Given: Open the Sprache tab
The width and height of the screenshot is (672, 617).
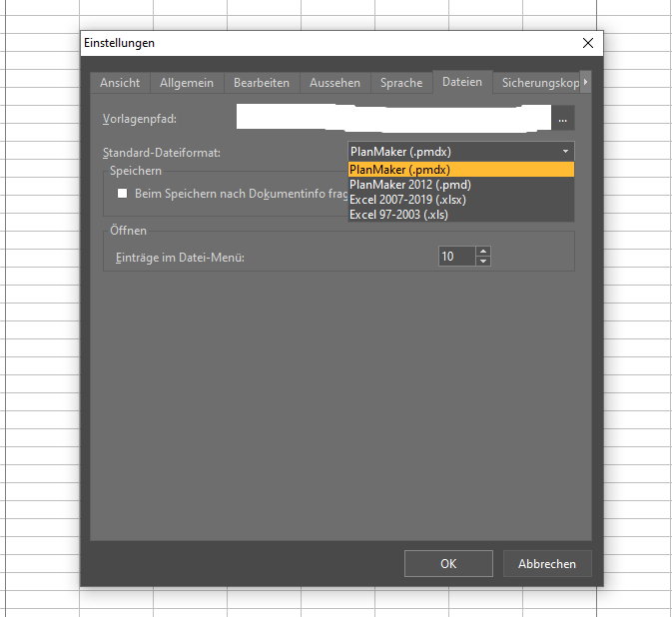Looking at the screenshot, I should 401,82.
